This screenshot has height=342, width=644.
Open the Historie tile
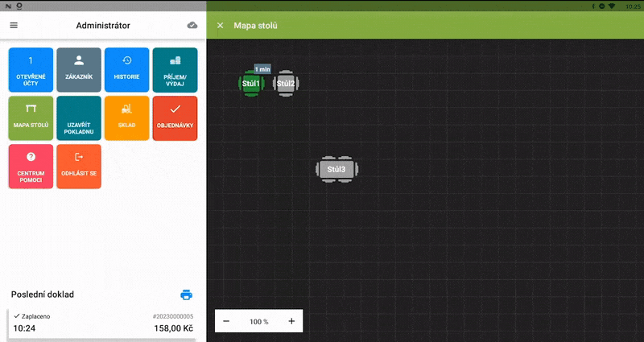126,70
